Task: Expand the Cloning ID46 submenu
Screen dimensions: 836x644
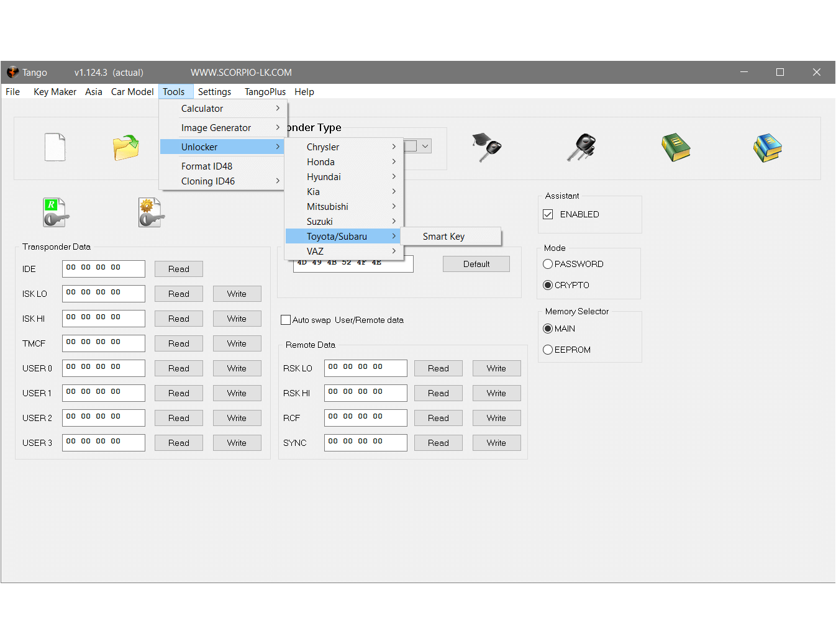Action: click(223, 181)
